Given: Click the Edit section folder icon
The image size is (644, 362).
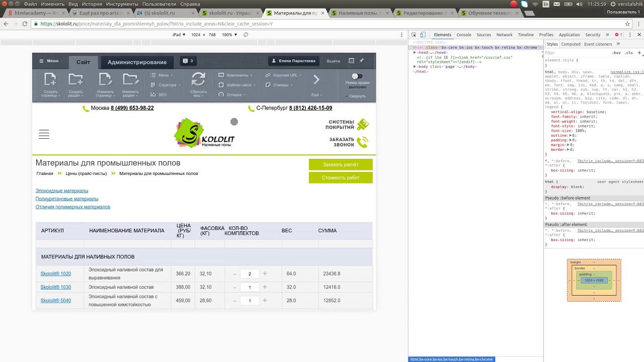Looking at the screenshot, I should coord(130,79).
